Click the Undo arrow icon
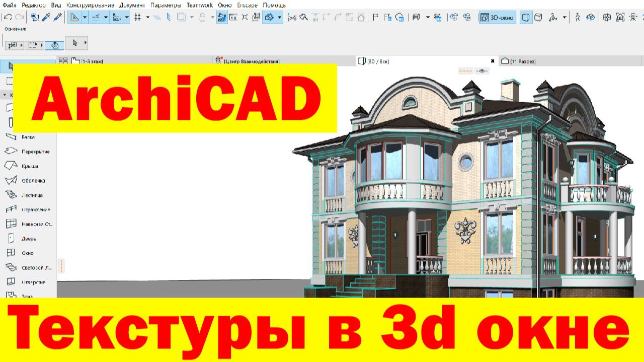Viewport: 644px width, 362px height. [x=8, y=17]
